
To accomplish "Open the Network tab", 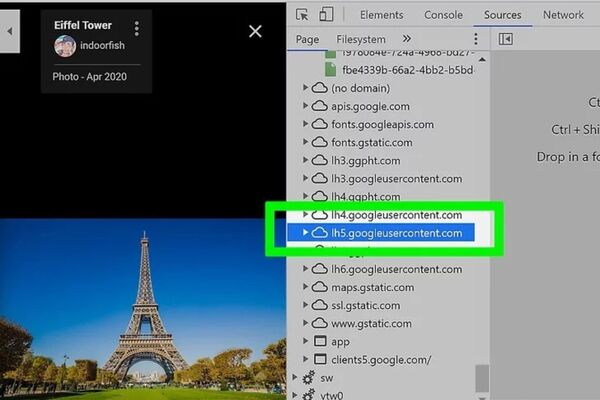I will click(x=563, y=15).
